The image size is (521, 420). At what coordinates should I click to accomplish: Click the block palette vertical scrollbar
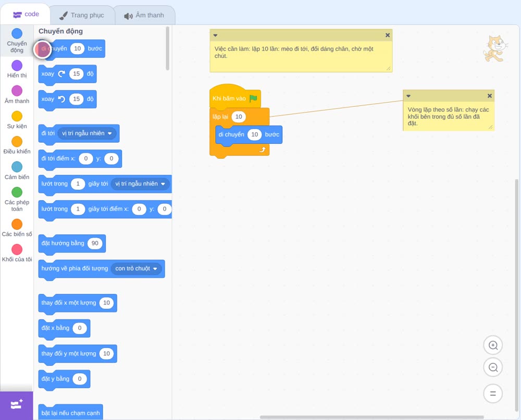[x=167, y=48]
